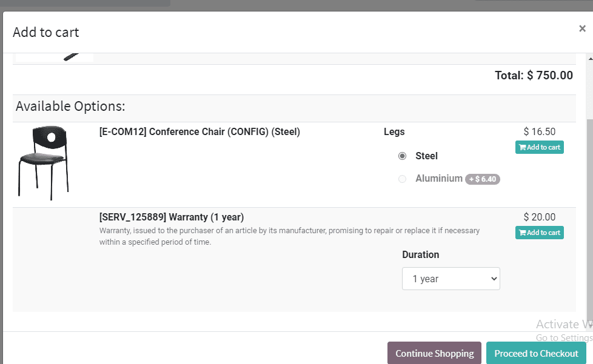
Task: Proceed to Checkout
Action: click(536, 354)
